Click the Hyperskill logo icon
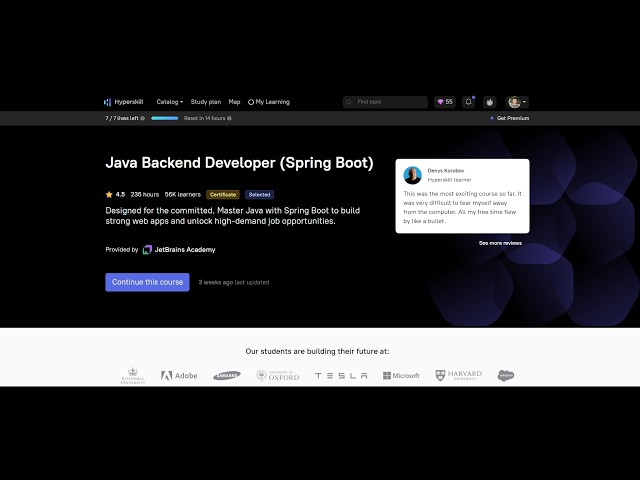640x480 pixels. (107, 102)
